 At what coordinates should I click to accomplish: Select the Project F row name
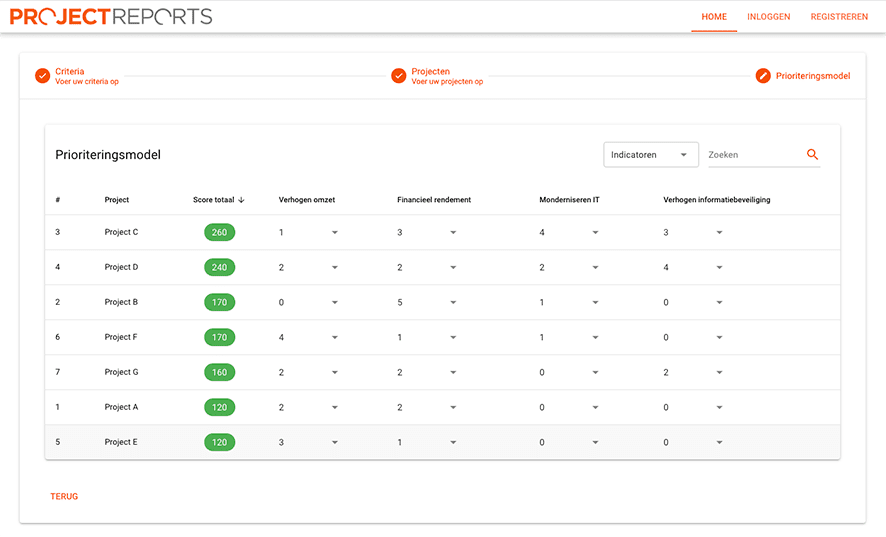coord(120,337)
